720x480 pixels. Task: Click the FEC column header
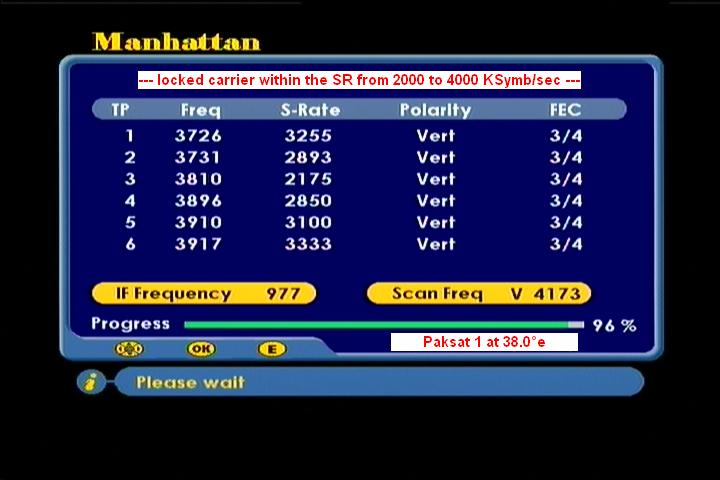[x=565, y=110]
